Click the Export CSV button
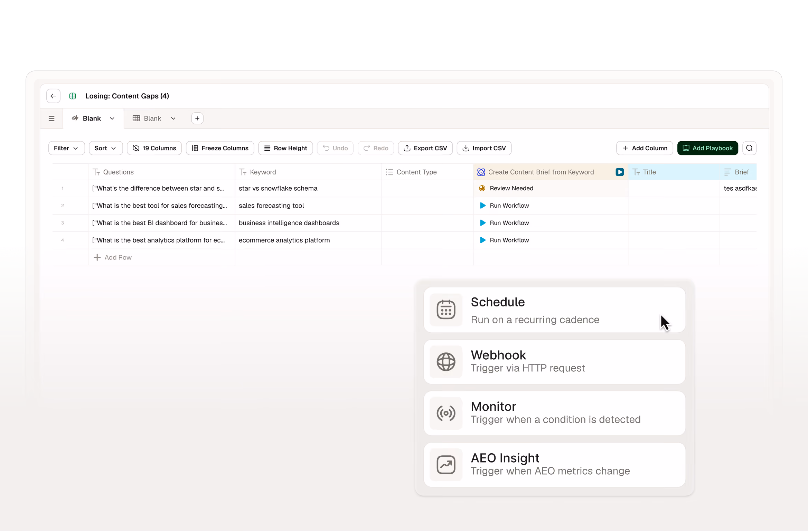Viewport: 808px width, 532px height. [x=425, y=148]
